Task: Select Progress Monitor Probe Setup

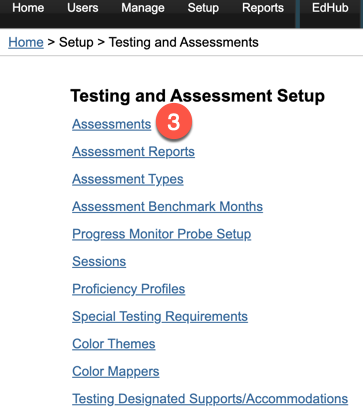Action: click(162, 234)
